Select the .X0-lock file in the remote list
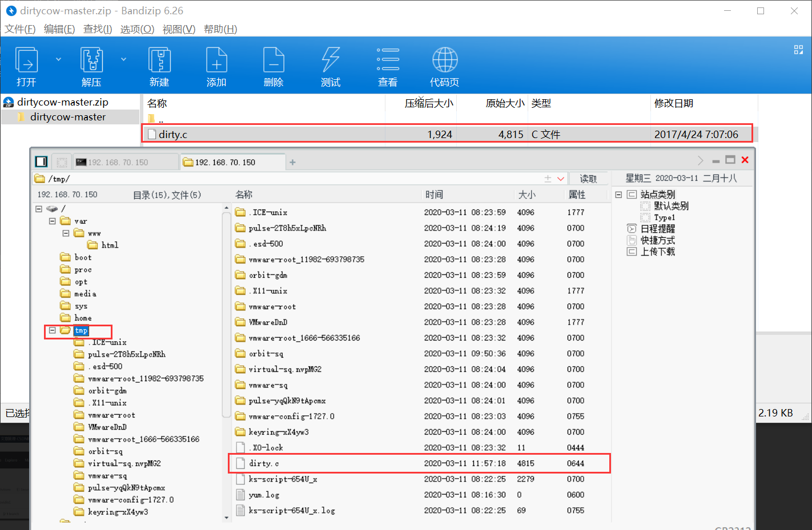This screenshot has width=812, height=530. click(266, 448)
